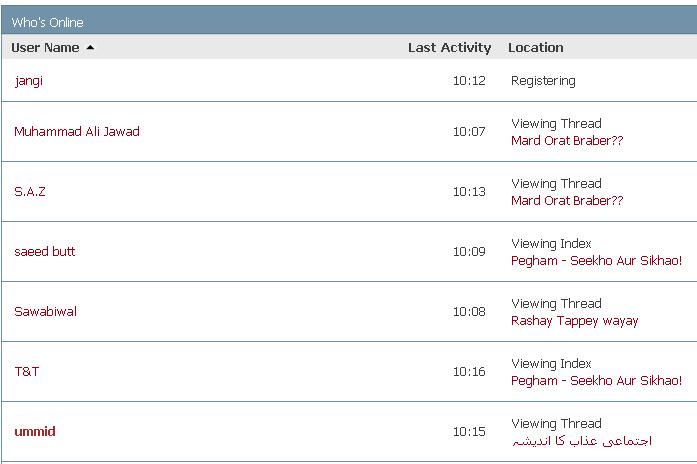697x464 pixels.
Task: Open Mard Orat Braber?? thread in Muhammad Ali Jawad's row
Action: click(x=567, y=141)
